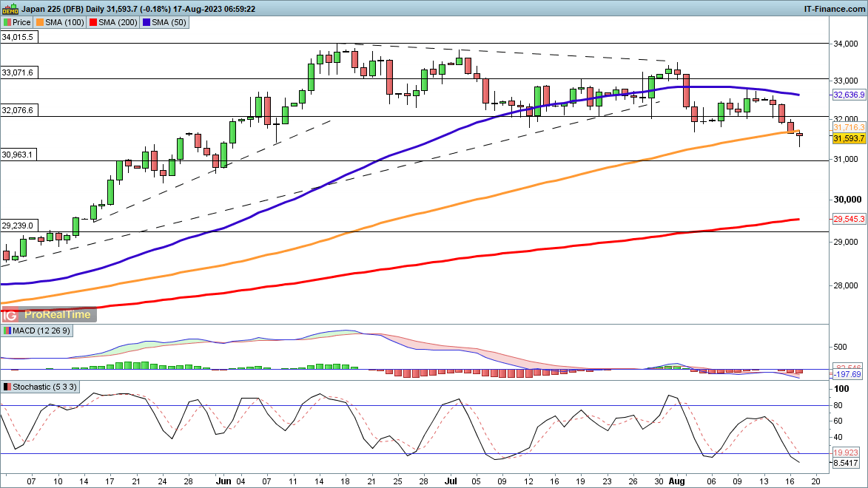Viewport: 868px width, 488px height.
Task: Click the 33,071.6 level label
Action: coord(18,72)
